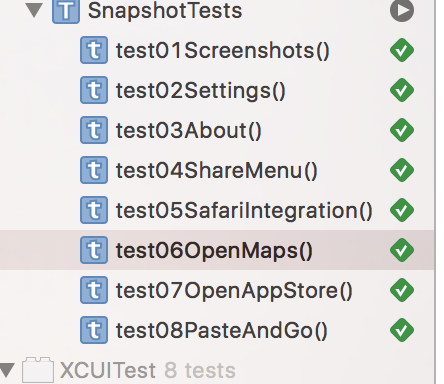444x384 pixels.
Task: Click the green status diamond for test04ShareMenu
Action: point(402,170)
